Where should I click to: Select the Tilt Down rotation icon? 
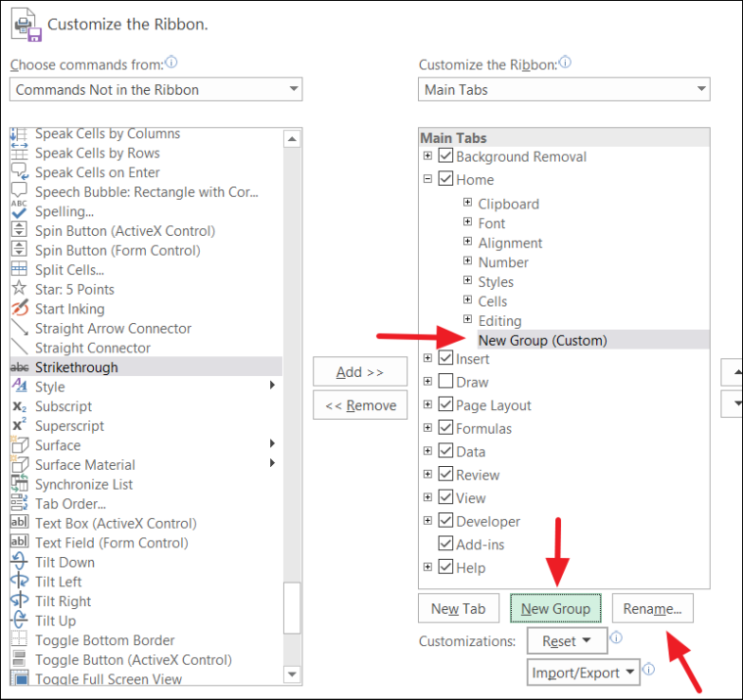click(20, 561)
